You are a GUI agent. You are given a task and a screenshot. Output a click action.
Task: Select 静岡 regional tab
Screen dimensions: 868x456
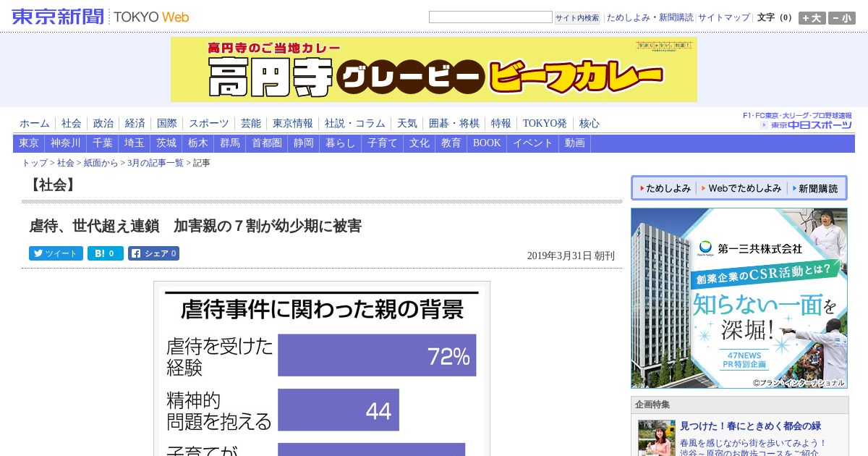[x=304, y=143]
